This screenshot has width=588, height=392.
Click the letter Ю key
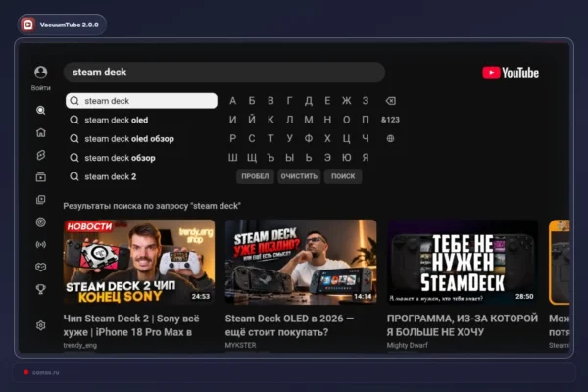pyautogui.click(x=347, y=157)
